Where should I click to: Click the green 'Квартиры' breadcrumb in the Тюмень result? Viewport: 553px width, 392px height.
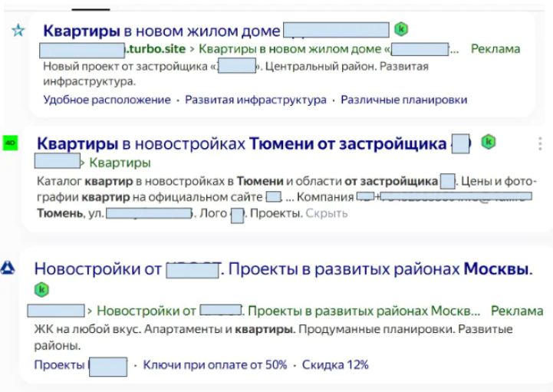click(x=120, y=163)
